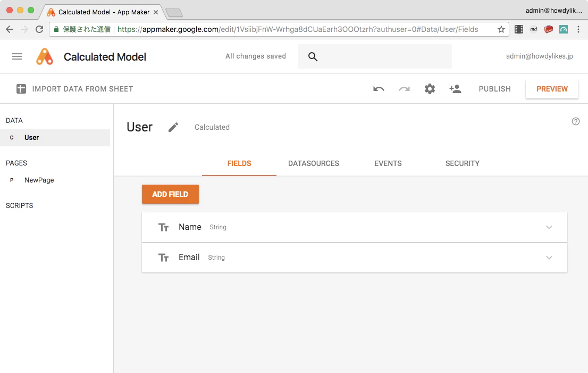Open app settings gear
588x373 pixels.
[x=430, y=89]
